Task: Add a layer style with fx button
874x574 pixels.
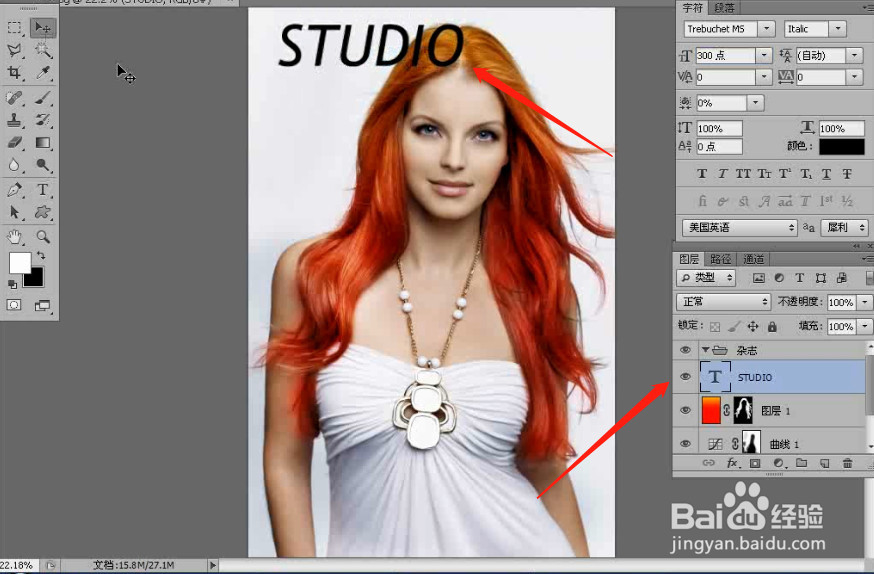Action: tap(734, 463)
